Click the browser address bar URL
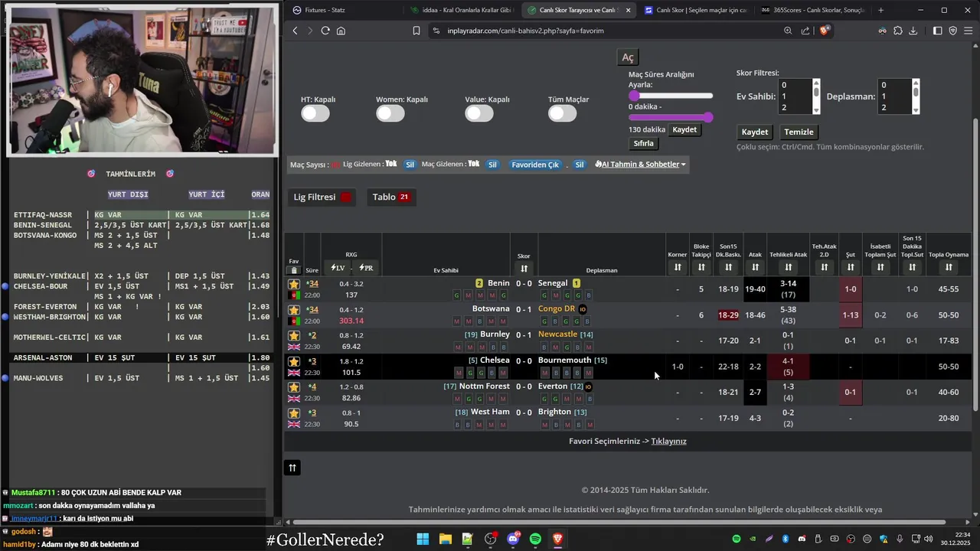 coord(526,31)
